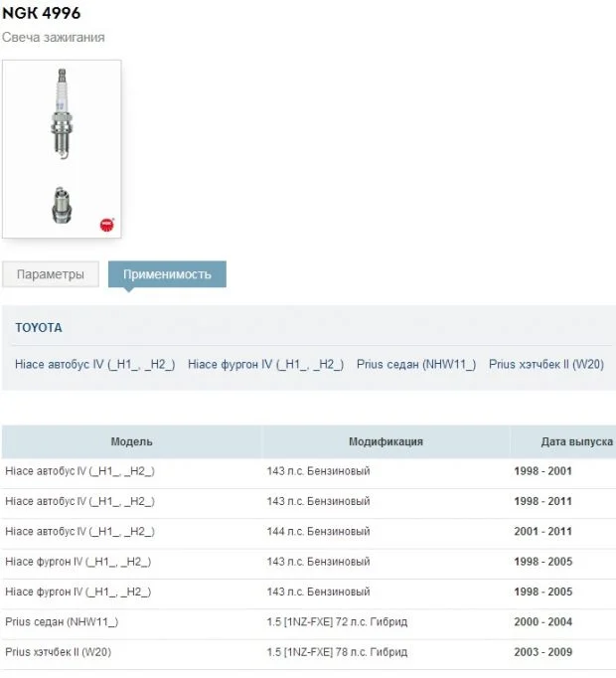616x678 pixels.
Task: Click the NGK brand logo on product image
Action: tap(106, 225)
